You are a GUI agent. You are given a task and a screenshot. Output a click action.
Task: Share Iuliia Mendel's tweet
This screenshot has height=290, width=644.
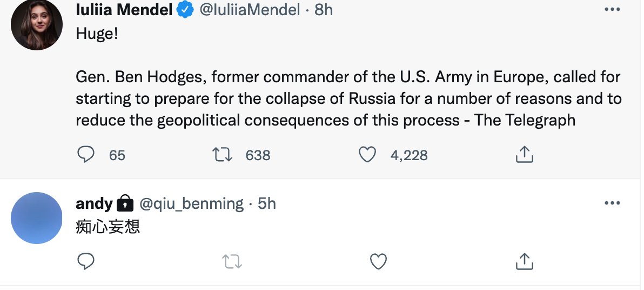click(524, 155)
